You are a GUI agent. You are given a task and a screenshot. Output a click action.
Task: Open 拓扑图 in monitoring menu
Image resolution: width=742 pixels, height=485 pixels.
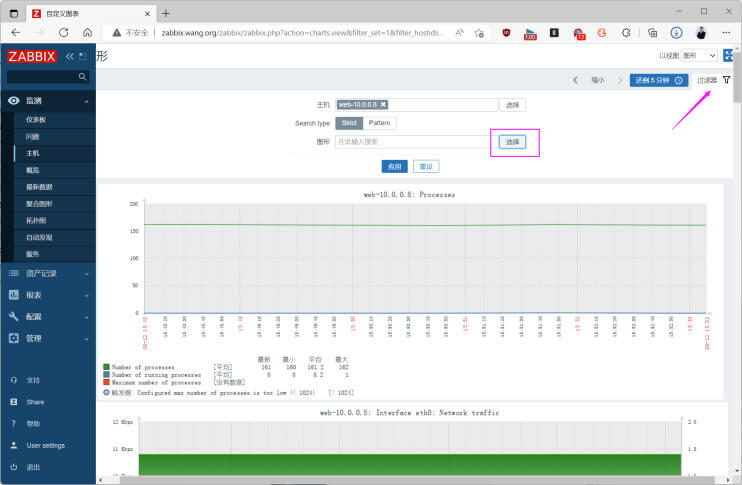tap(36, 220)
